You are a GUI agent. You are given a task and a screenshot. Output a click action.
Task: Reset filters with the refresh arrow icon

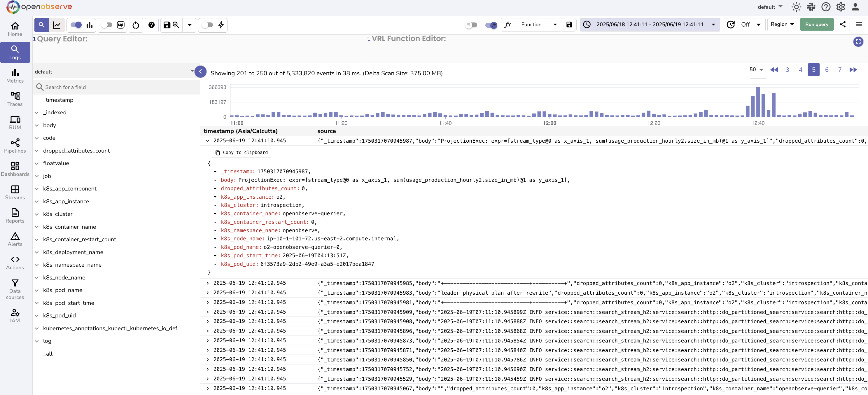pyautogui.click(x=136, y=25)
